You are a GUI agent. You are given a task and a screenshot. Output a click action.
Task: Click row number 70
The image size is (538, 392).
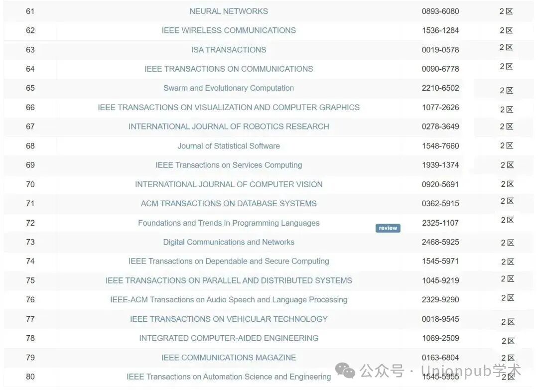click(x=30, y=184)
